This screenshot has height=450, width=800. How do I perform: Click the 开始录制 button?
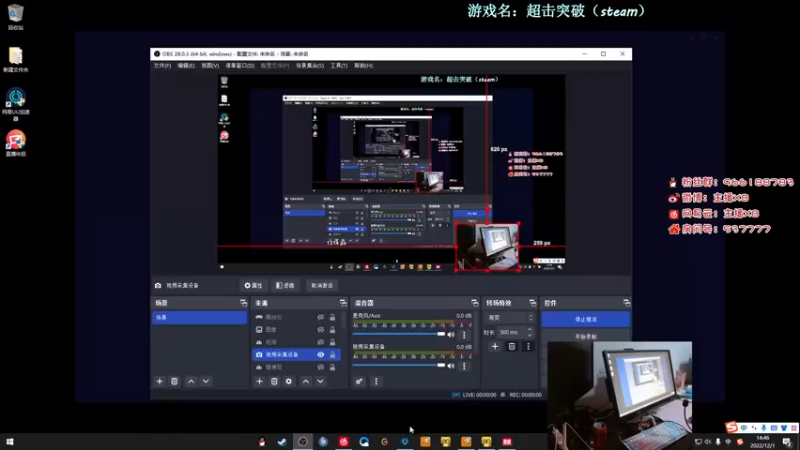(585, 336)
